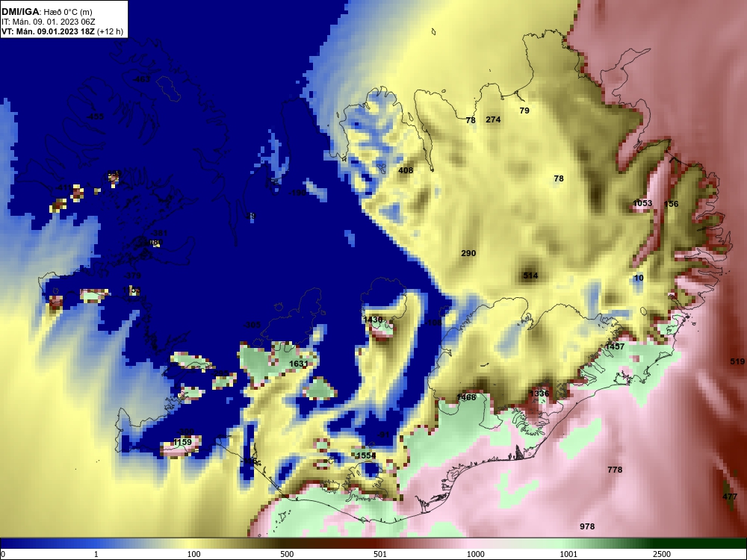Click the map value 10

[639, 278]
